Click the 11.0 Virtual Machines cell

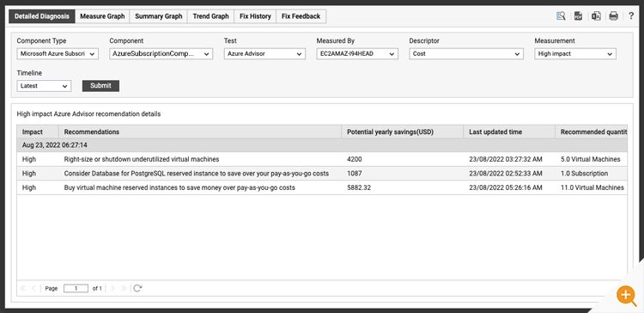[592, 187]
